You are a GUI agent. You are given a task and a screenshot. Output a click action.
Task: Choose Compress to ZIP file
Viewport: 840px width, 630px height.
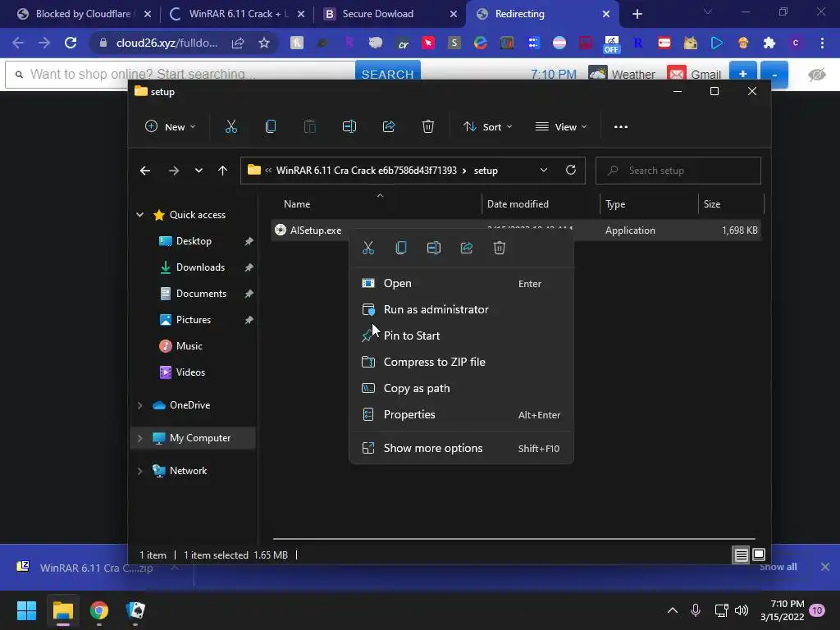pos(461,362)
